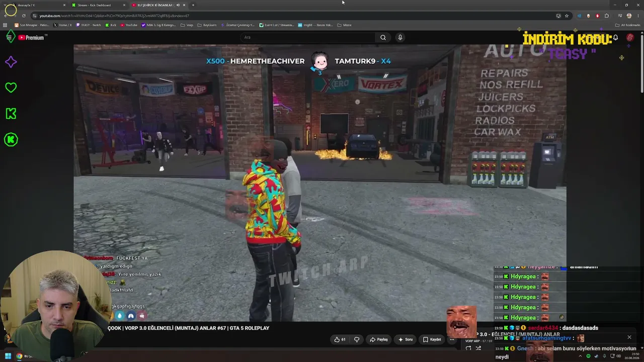Open more actions three-dot menu under video
This screenshot has height=362, width=644.
tap(452, 339)
